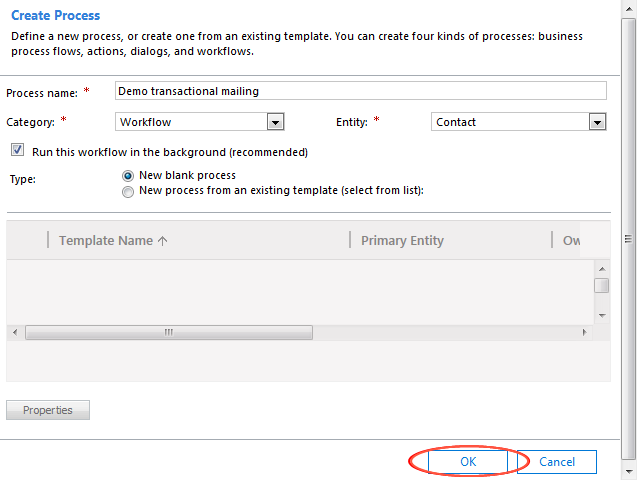Click the Primary Entity column header
The image size is (637, 480).
click(x=402, y=240)
